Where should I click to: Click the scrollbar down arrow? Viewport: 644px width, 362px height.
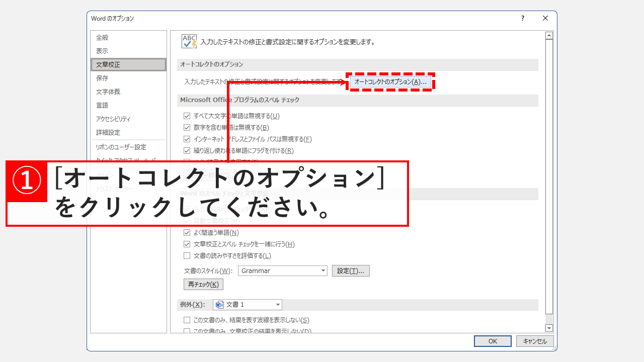[x=549, y=328]
